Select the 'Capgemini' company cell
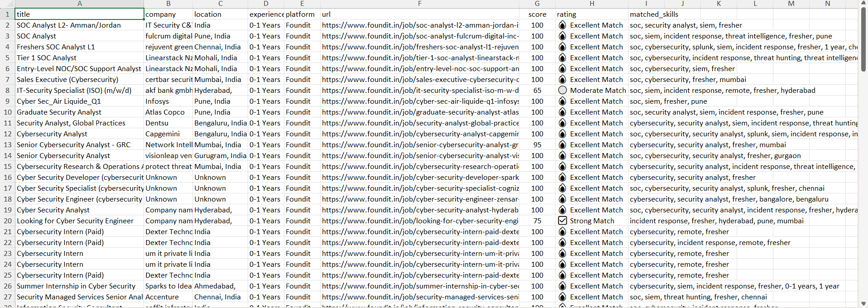 click(x=168, y=134)
